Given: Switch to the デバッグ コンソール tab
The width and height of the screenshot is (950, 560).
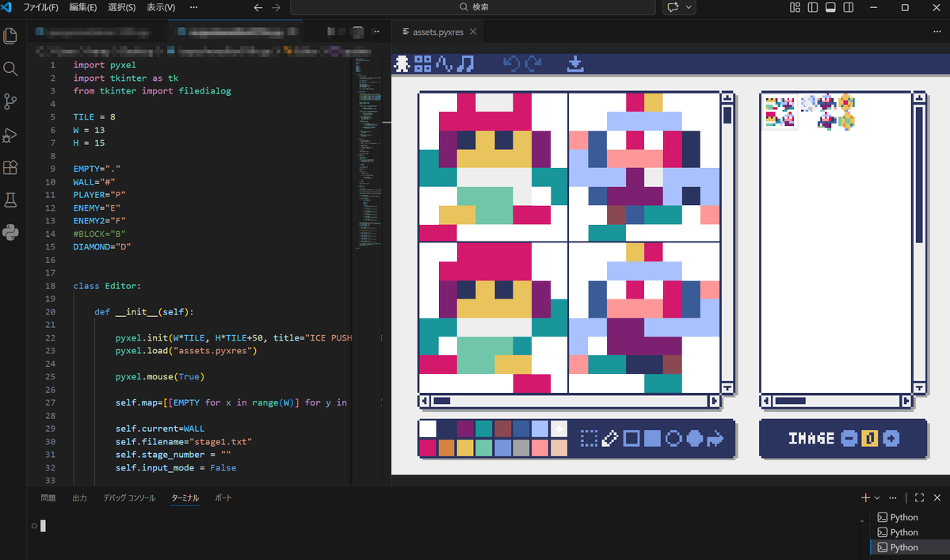Looking at the screenshot, I should coord(129,497).
